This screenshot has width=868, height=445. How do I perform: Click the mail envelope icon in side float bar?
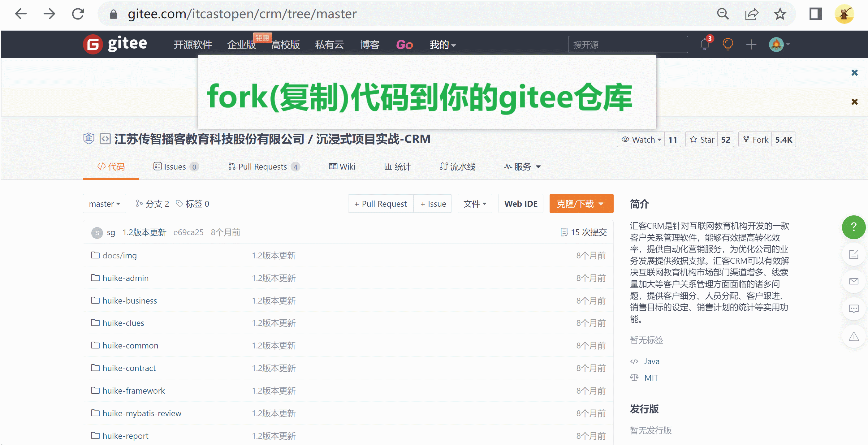pyautogui.click(x=853, y=281)
